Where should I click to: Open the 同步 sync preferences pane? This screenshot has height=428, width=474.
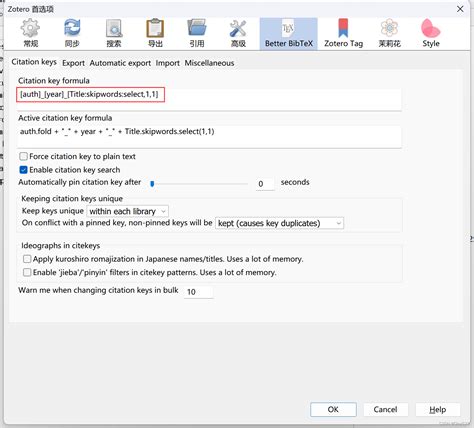[x=72, y=33]
